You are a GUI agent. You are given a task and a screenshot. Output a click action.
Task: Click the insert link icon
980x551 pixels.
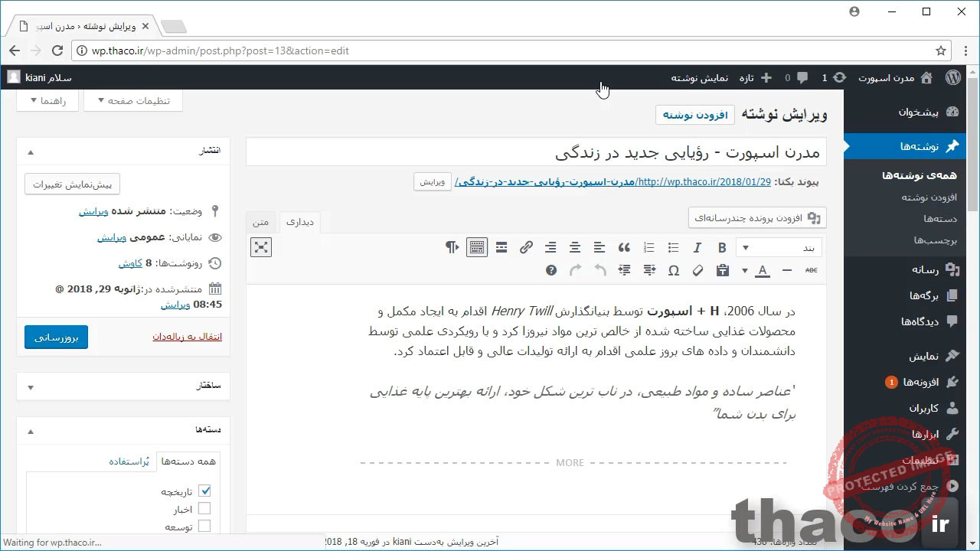click(x=526, y=247)
